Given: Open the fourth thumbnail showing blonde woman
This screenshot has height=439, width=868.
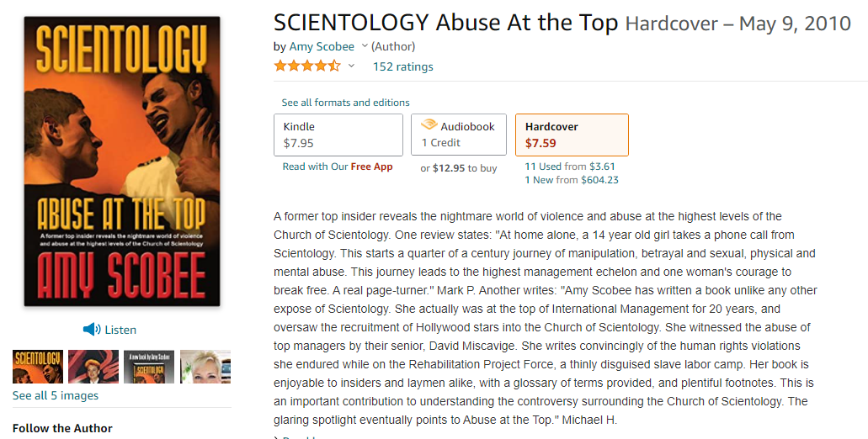Looking at the screenshot, I should (x=205, y=367).
